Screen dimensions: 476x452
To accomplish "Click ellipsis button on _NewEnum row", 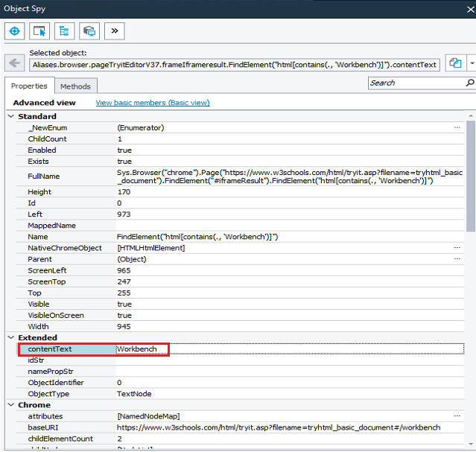I will [457, 128].
